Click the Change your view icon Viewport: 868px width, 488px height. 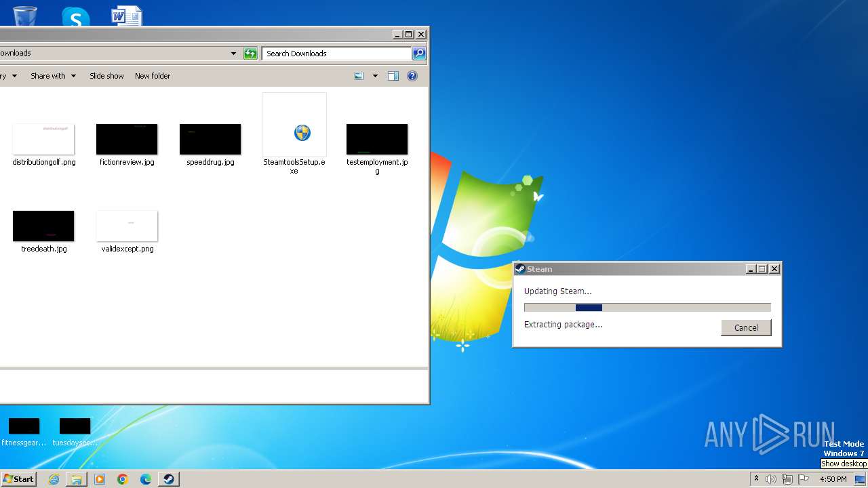click(359, 76)
